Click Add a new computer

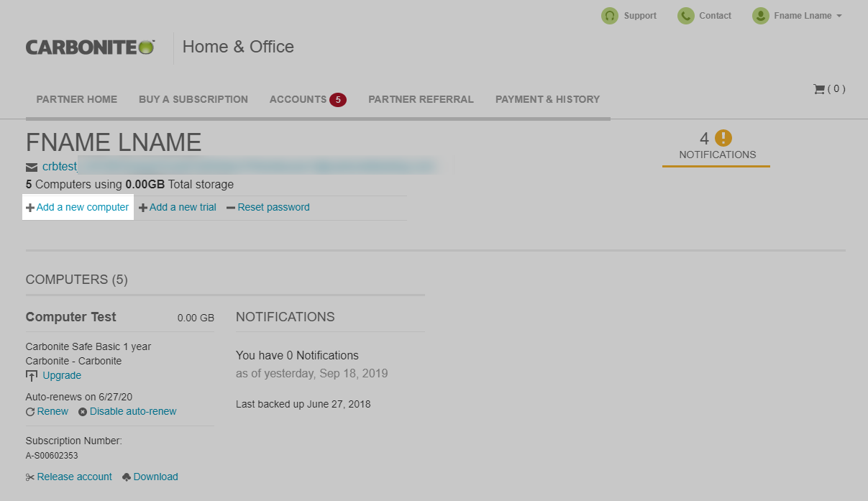point(78,207)
